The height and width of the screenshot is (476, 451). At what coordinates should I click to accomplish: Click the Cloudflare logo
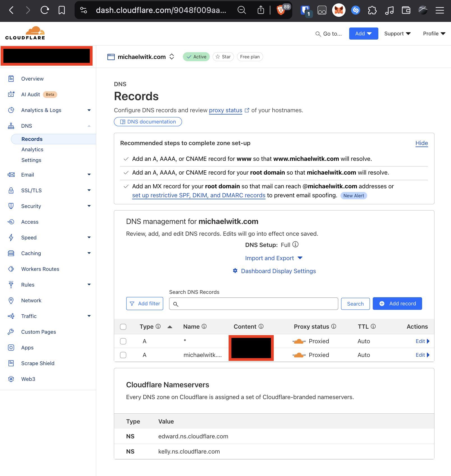click(25, 33)
